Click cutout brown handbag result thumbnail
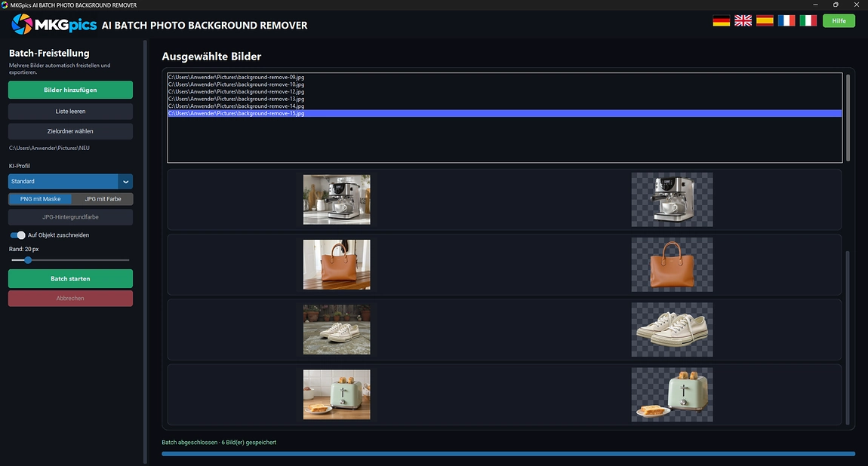868x466 pixels. [x=672, y=264]
